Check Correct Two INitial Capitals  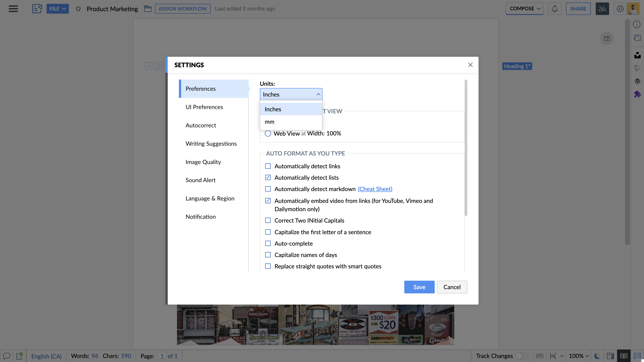268,220
